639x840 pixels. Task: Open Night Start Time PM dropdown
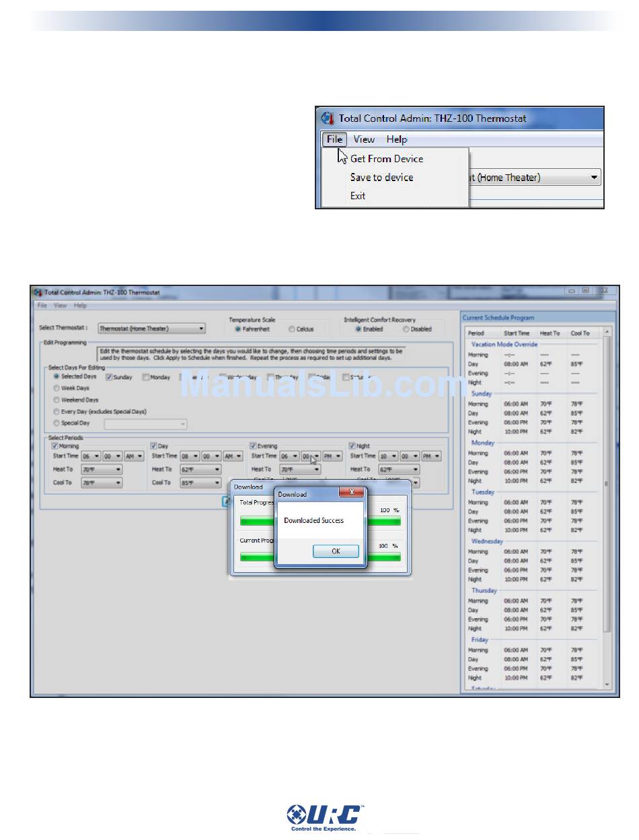432,456
